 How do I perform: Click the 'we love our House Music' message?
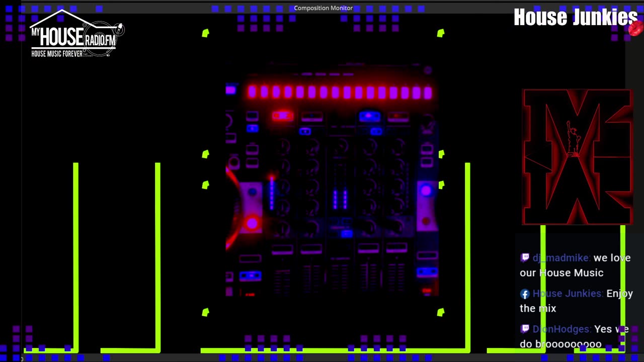[x=575, y=265]
